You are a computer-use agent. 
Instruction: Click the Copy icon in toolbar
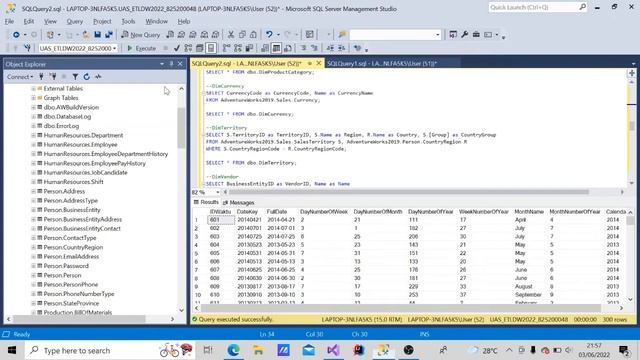pyautogui.click(x=242, y=35)
